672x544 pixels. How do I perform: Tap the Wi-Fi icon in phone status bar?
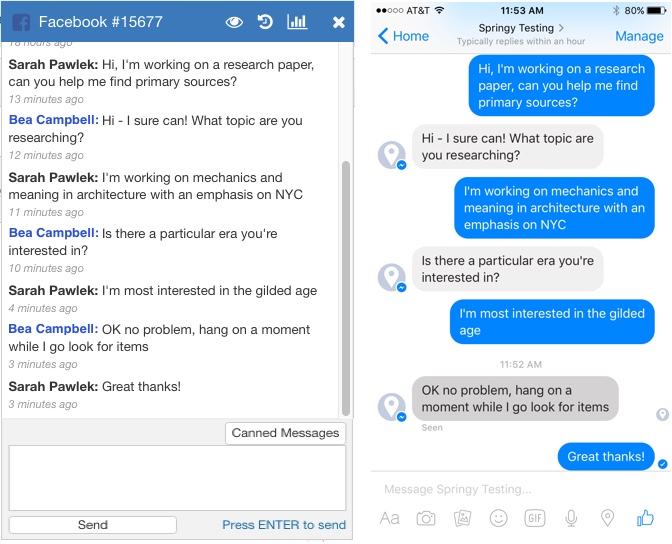point(439,10)
